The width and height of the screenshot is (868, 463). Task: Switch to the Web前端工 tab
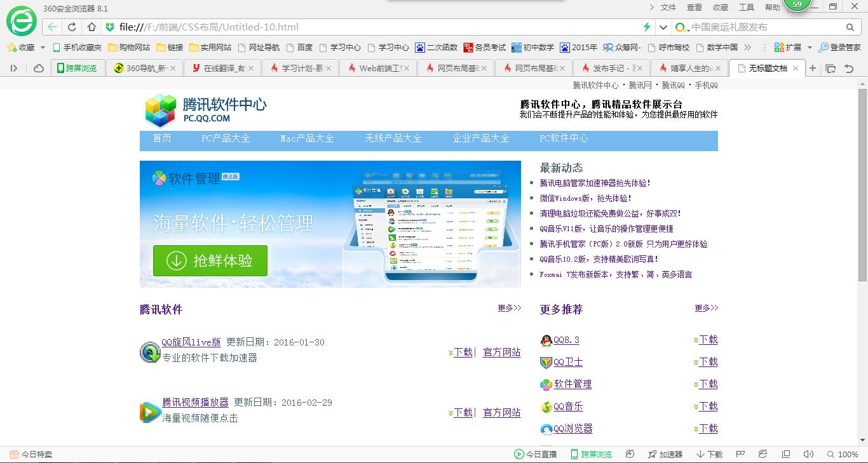coord(378,68)
